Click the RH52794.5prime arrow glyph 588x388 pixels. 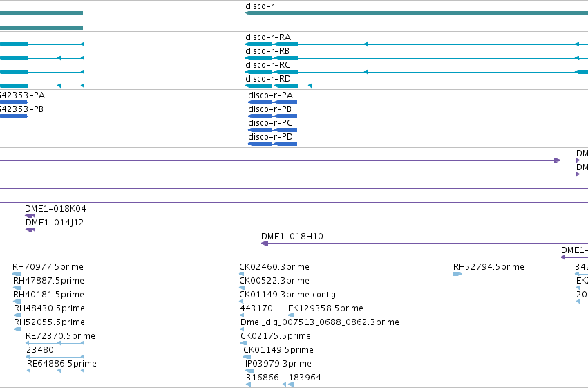(x=457, y=274)
